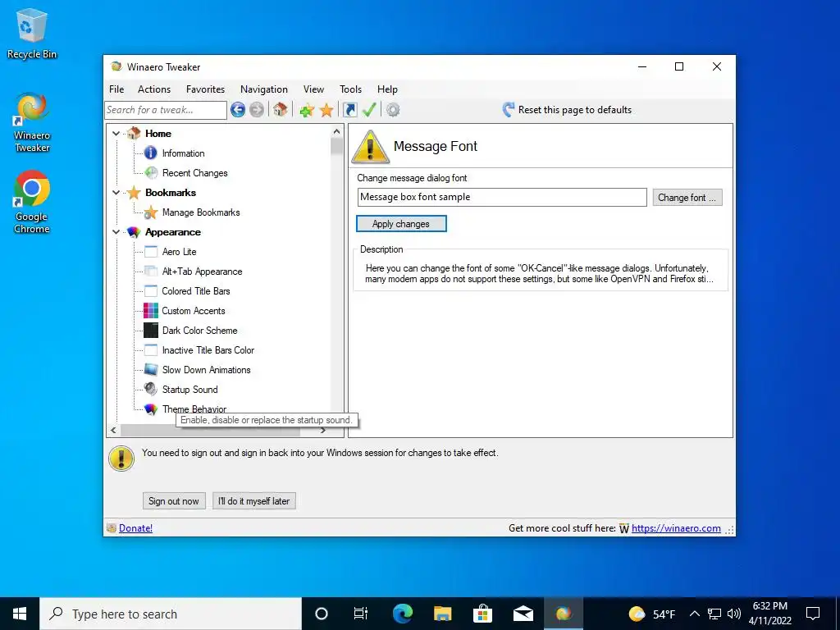Select Information in the tree
840x630 pixels.
183,153
